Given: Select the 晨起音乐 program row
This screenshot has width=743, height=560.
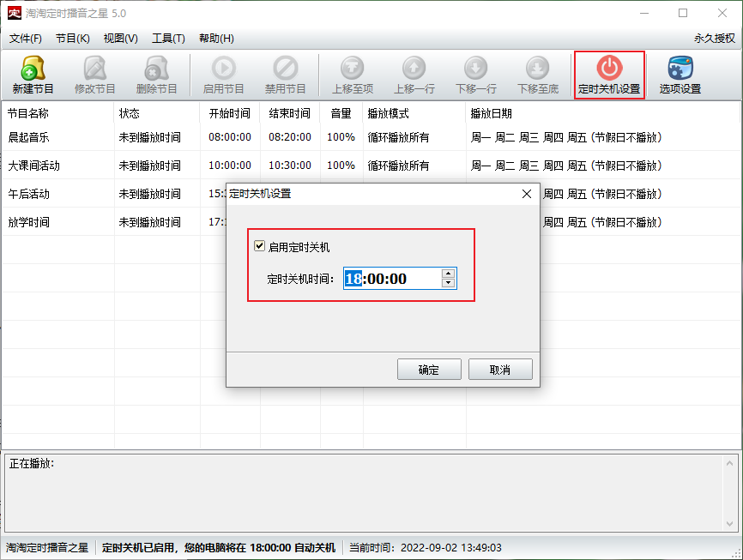Looking at the screenshot, I should [x=29, y=137].
